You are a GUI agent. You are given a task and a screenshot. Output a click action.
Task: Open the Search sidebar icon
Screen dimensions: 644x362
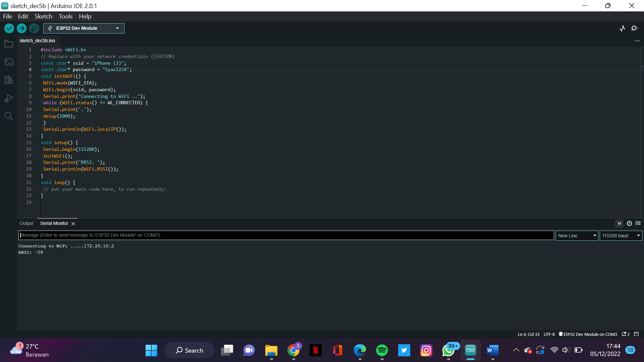point(9,116)
